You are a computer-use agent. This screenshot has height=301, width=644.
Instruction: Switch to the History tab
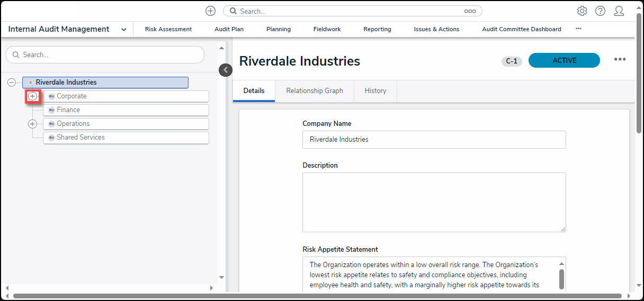click(375, 91)
